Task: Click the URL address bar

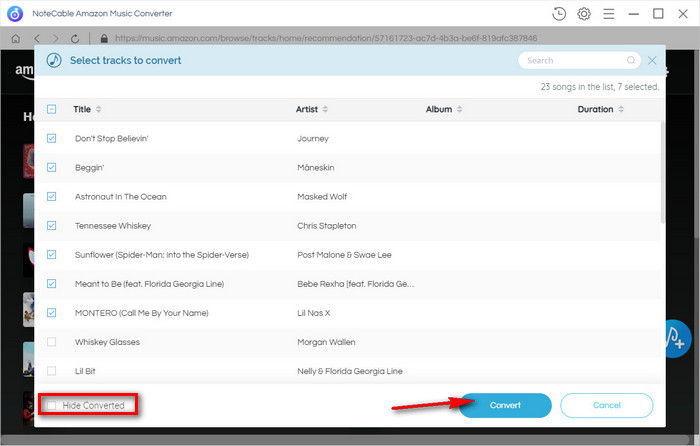Action: coord(326,38)
